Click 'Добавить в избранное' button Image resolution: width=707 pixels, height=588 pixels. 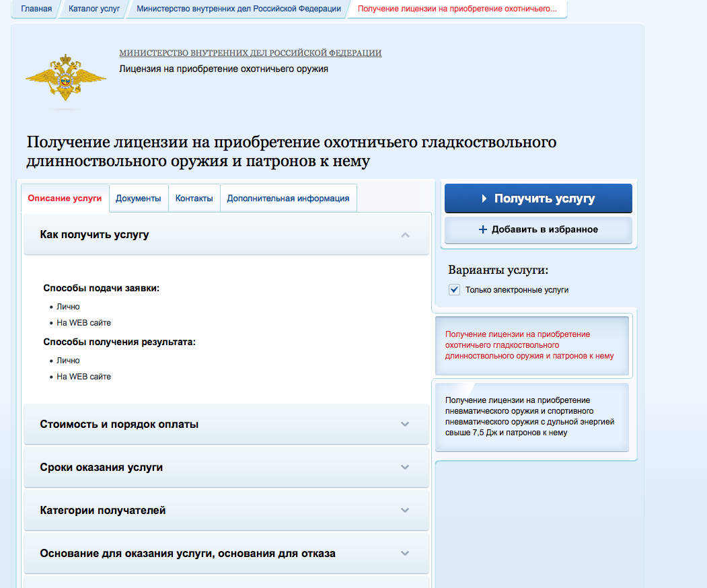(537, 229)
